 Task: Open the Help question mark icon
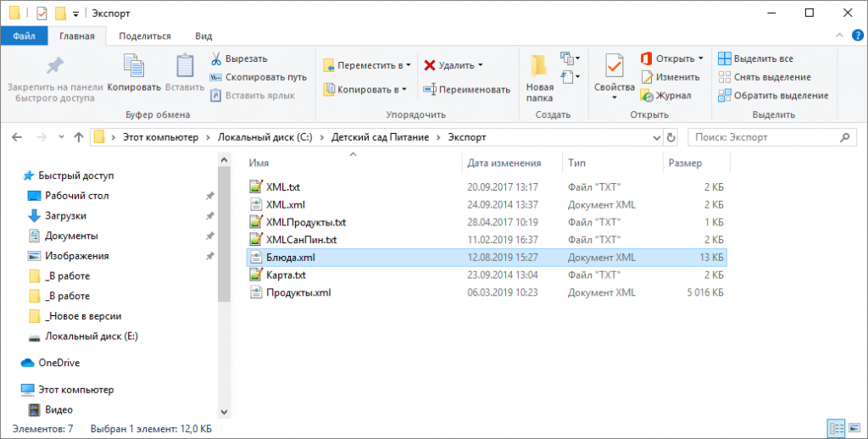point(858,36)
